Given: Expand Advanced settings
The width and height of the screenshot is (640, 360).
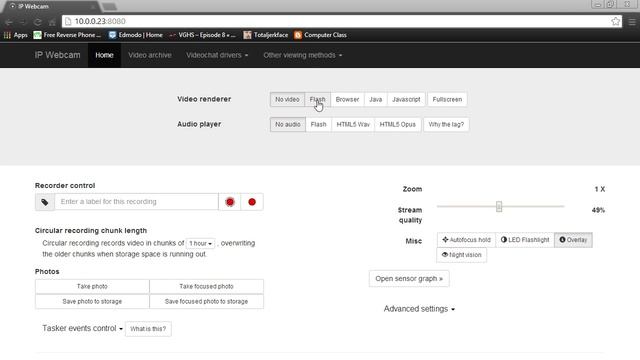Looking at the screenshot, I should click(419, 309).
